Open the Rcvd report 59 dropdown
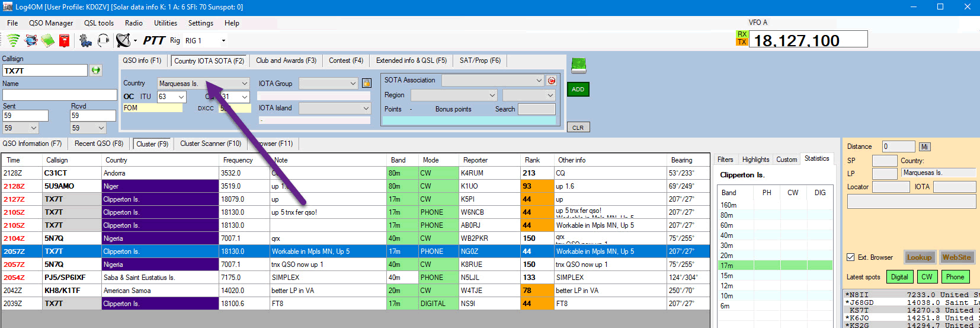 (88, 128)
